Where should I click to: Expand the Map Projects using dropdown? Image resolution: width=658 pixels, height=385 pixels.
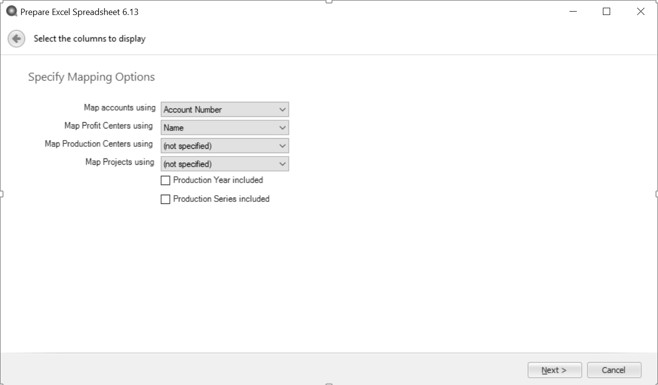(x=225, y=164)
